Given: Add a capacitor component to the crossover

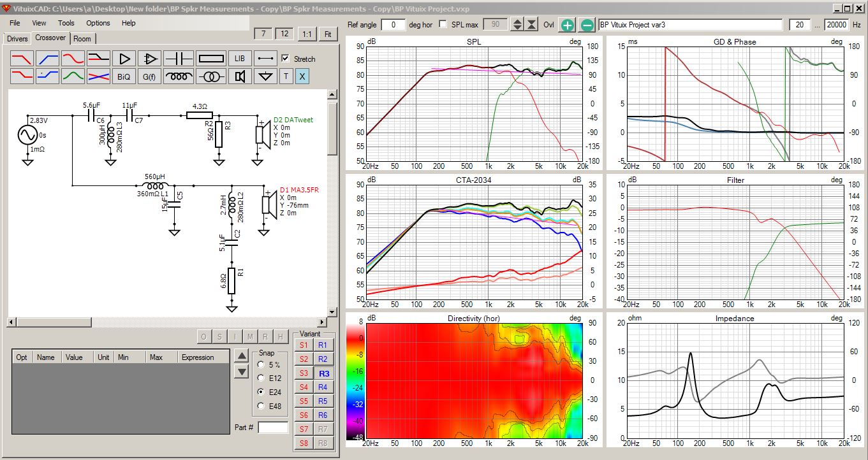Looking at the screenshot, I should point(179,59).
